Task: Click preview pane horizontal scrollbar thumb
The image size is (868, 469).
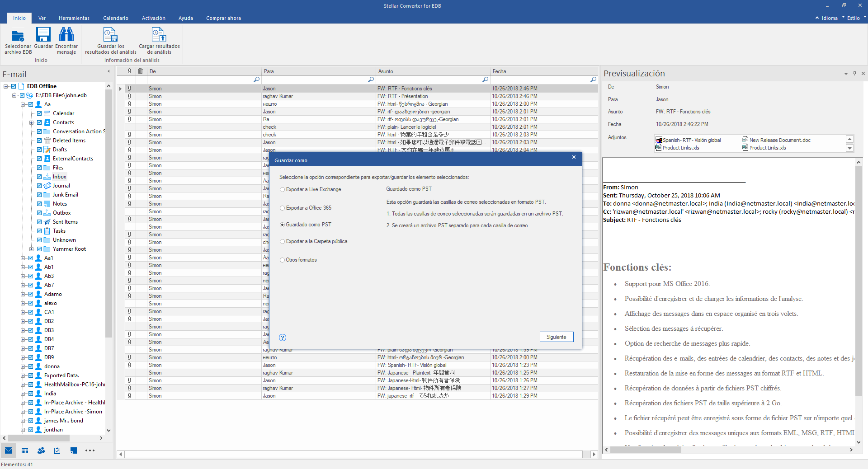Action: pos(646,450)
